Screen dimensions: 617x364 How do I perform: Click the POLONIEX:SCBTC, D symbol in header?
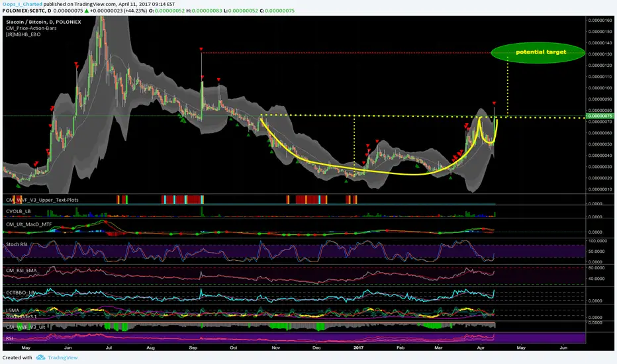[x=26, y=11]
